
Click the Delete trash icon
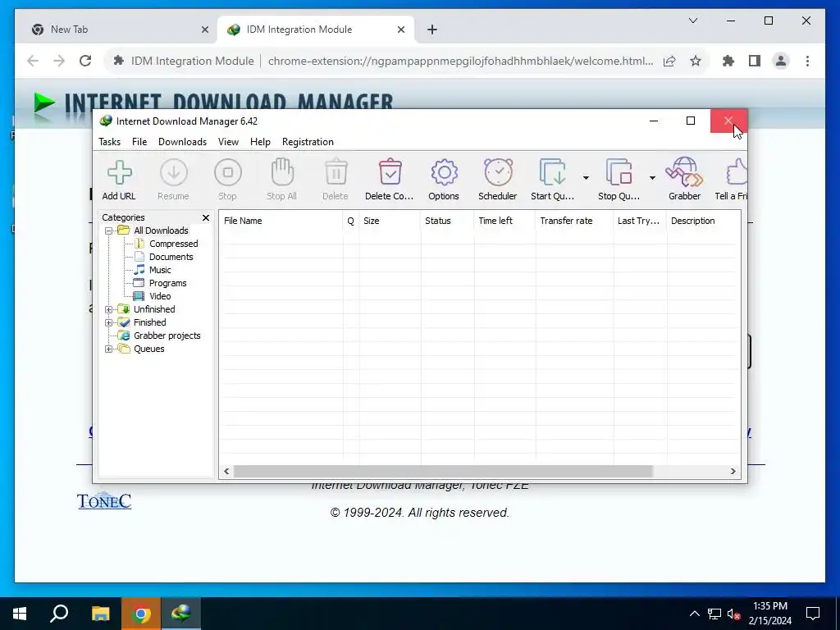click(336, 172)
